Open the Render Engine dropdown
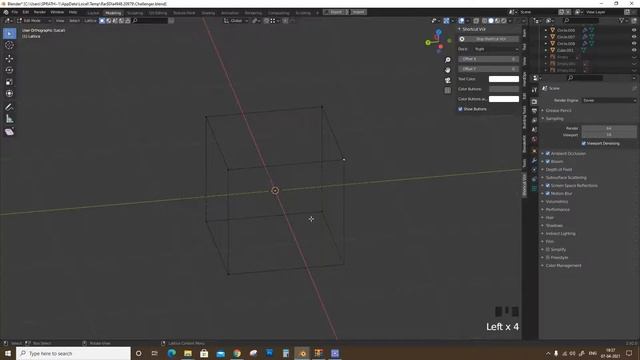Viewport: 640px width, 360px height. [609, 100]
